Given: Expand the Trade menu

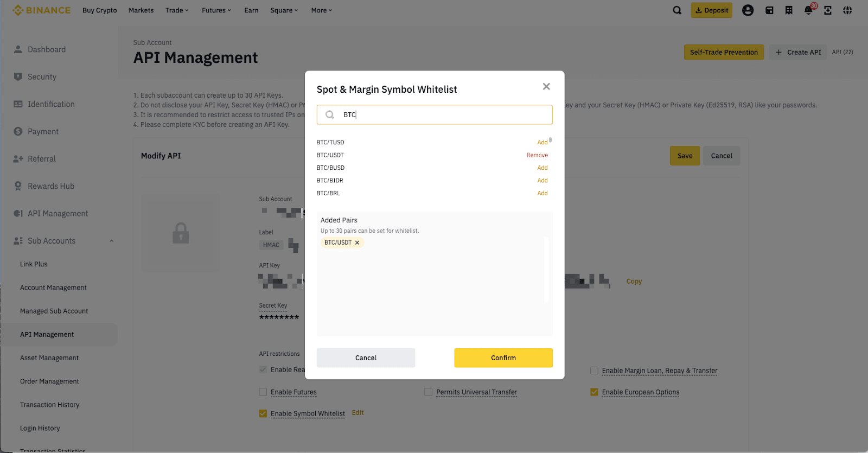Looking at the screenshot, I should click(x=177, y=10).
